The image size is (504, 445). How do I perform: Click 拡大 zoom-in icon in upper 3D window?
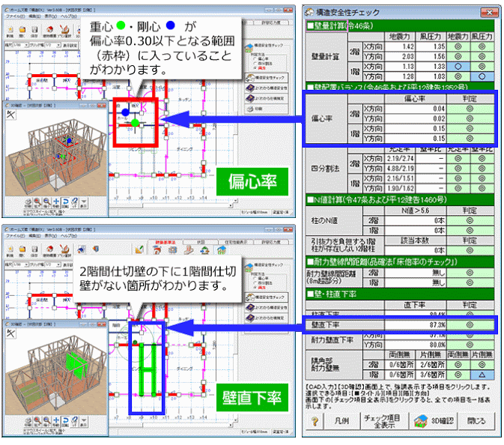[37, 203]
